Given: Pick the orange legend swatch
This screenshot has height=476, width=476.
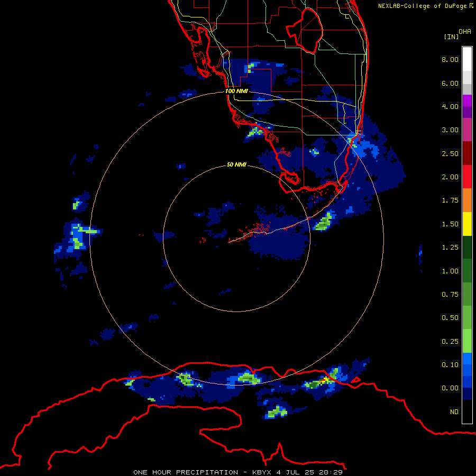Looking at the screenshot, I should tap(467, 200).
